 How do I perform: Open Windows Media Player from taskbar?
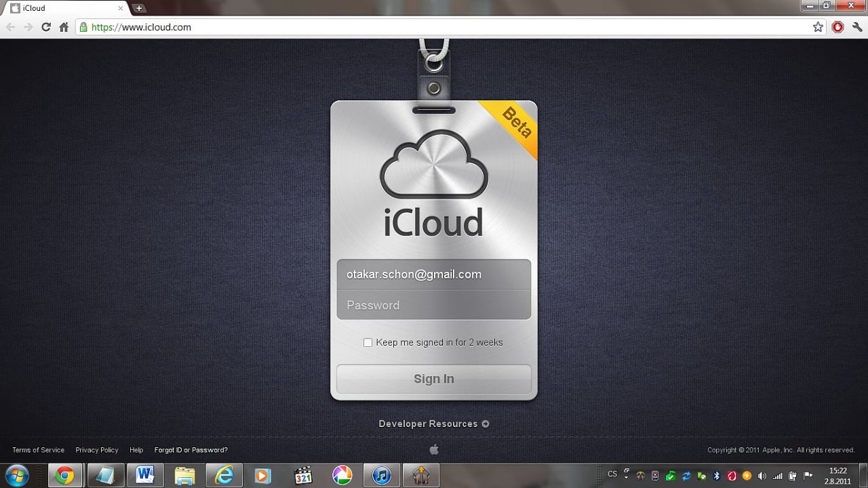[262, 476]
